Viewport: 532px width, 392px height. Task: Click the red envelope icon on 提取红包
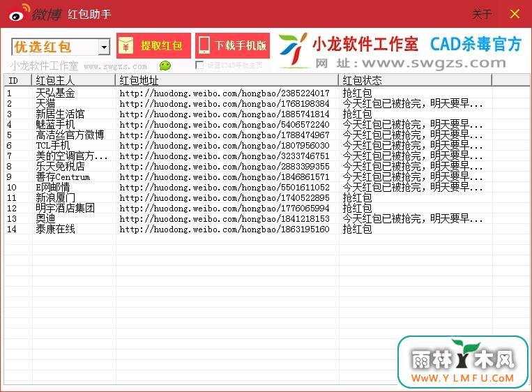coord(126,45)
